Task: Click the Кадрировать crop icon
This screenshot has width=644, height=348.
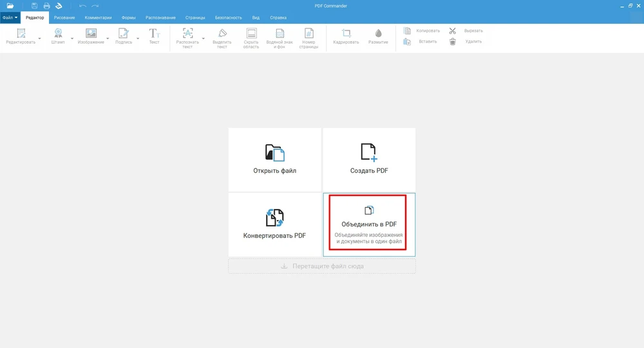Action: tap(346, 33)
